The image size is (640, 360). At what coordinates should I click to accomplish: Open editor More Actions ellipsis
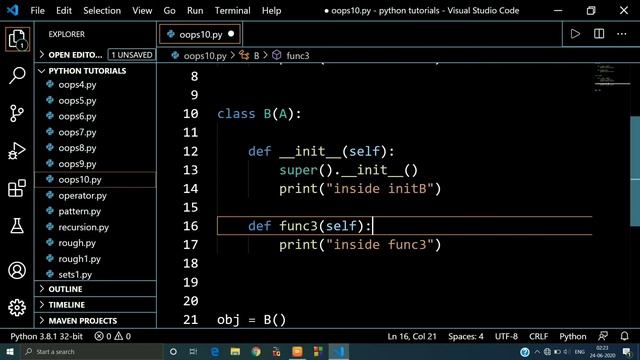pos(622,34)
